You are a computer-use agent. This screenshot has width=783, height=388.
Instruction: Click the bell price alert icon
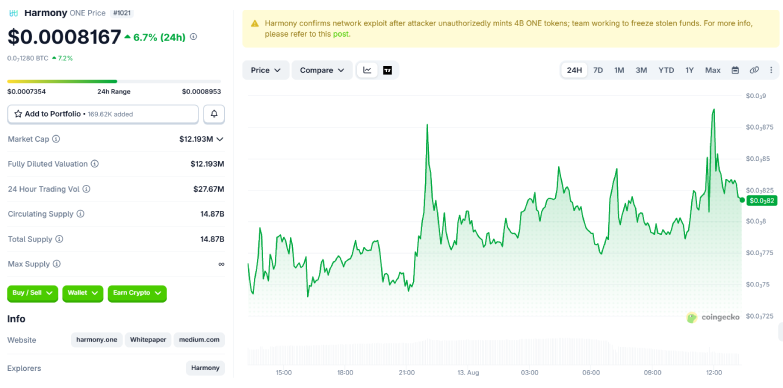coord(214,114)
